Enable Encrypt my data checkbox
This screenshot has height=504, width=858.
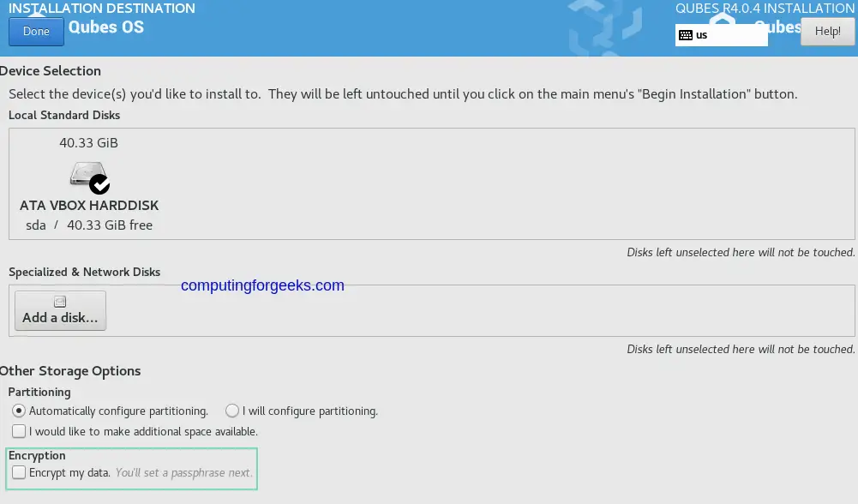click(19, 472)
